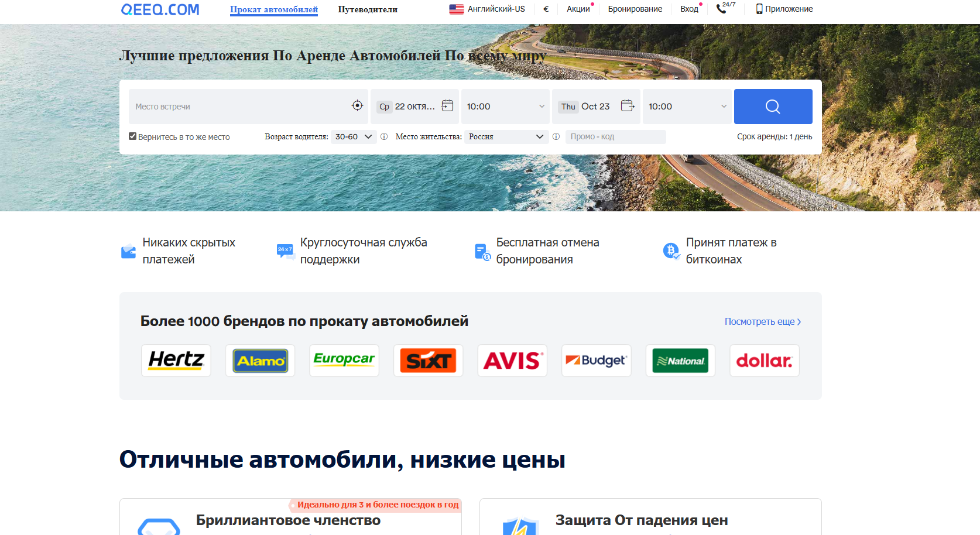
Task: Open the 'Прокат автомобилей' tab
Action: [x=273, y=9]
